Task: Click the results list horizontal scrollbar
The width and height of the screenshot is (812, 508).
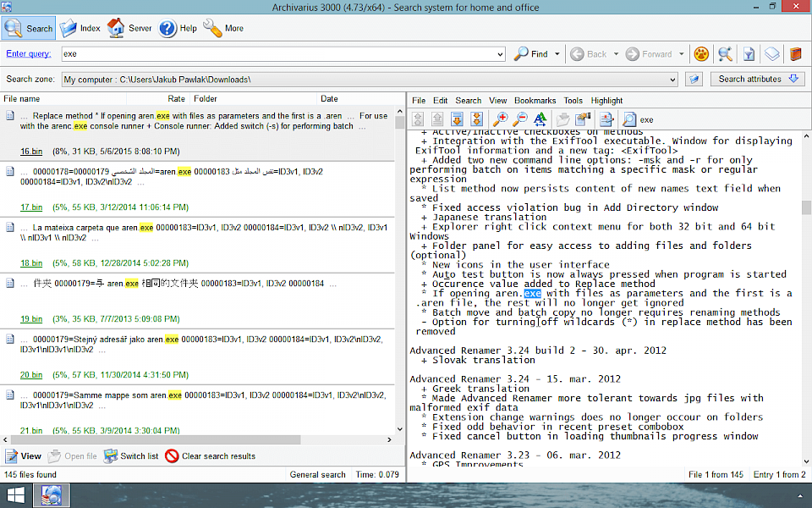Action: (x=197, y=439)
